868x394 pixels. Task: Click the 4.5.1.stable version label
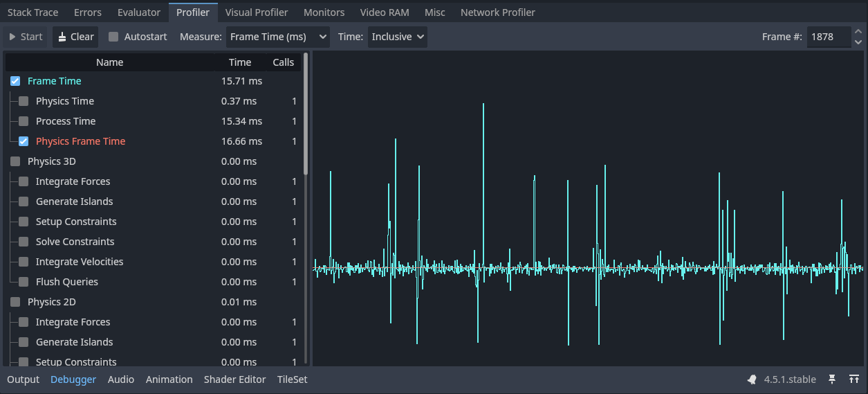point(790,379)
